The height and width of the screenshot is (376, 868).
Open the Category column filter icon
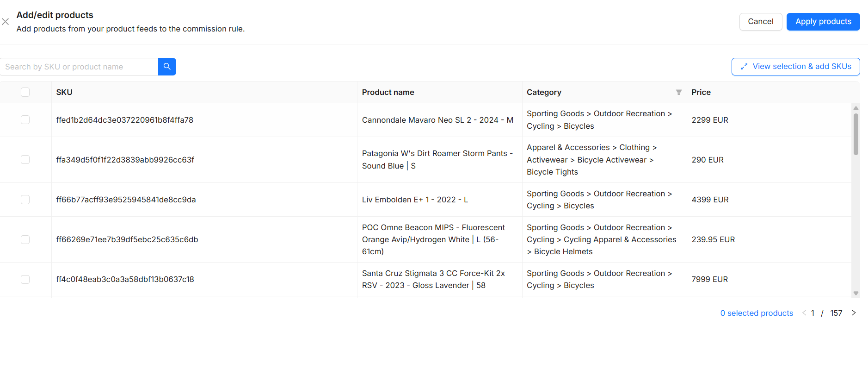click(x=678, y=92)
